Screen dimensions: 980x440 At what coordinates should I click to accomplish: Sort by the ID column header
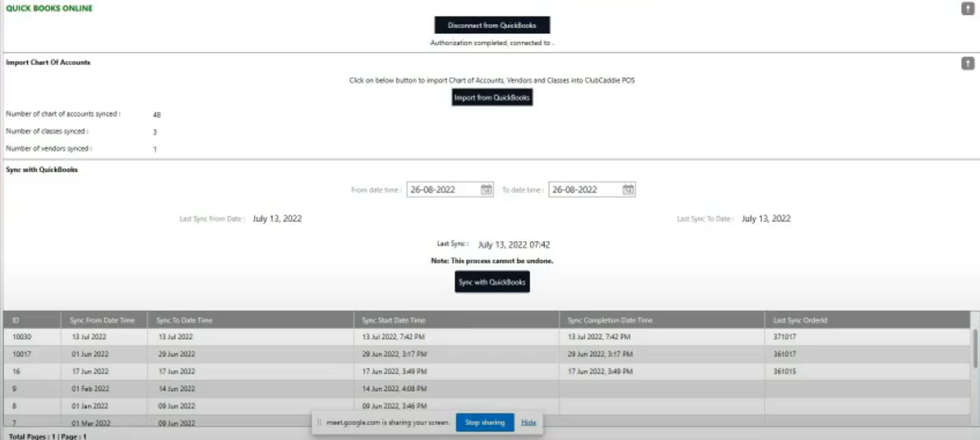coord(32,320)
